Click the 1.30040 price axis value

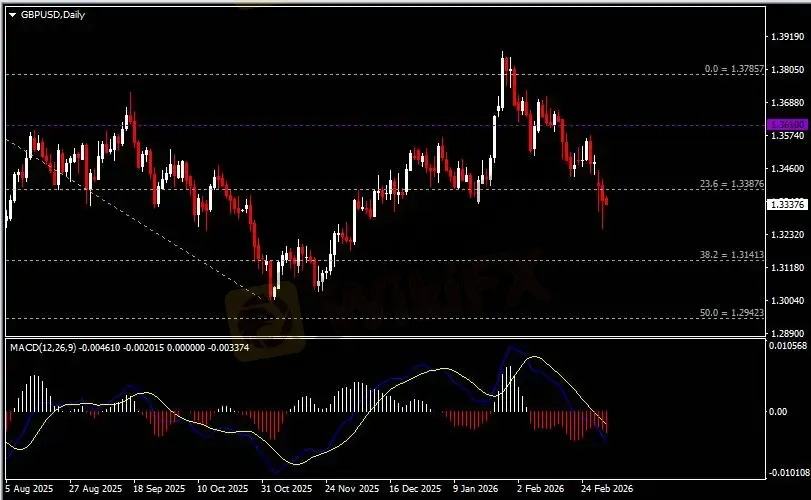(788, 300)
